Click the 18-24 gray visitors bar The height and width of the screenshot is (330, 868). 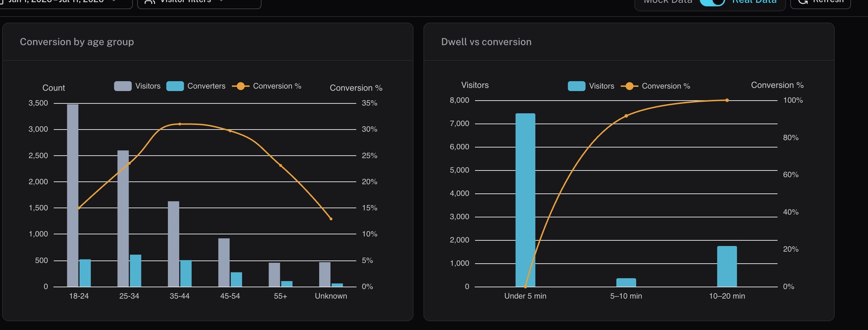point(73,195)
